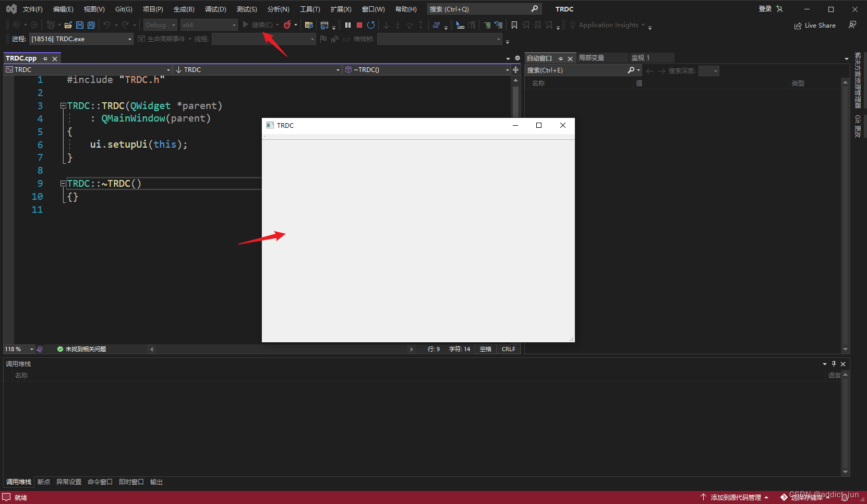Open the 118 % zoom dropdown
Image resolution: width=867 pixels, height=504 pixels.
pyautogui.click(x=19, y=349)
